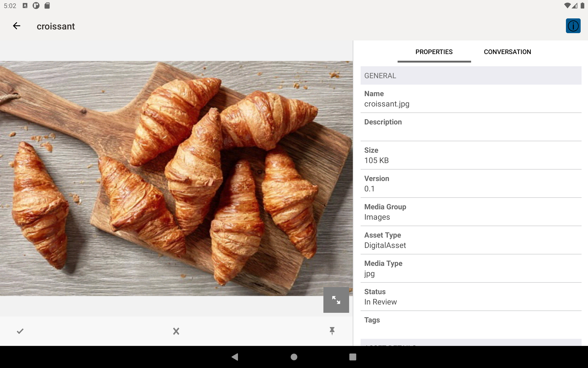Toggle the info panel icon
The width and height of the screenshot is (588, 368).
pyautogui.click(x=573, y=26)
